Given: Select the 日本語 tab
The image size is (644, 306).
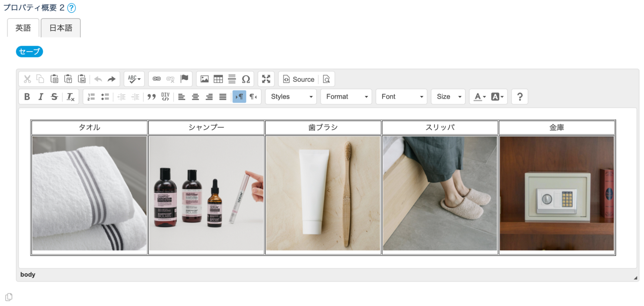Looking at the screenshot, I should 61,28.
